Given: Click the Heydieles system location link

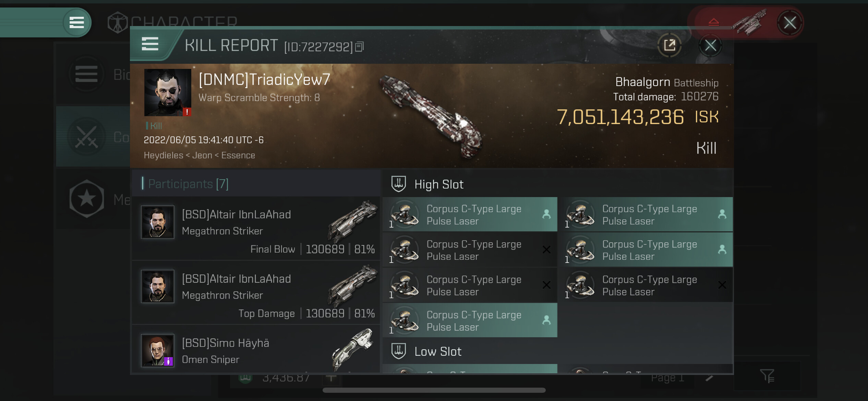Looking at the screenshot, I should tap(164, 155).
